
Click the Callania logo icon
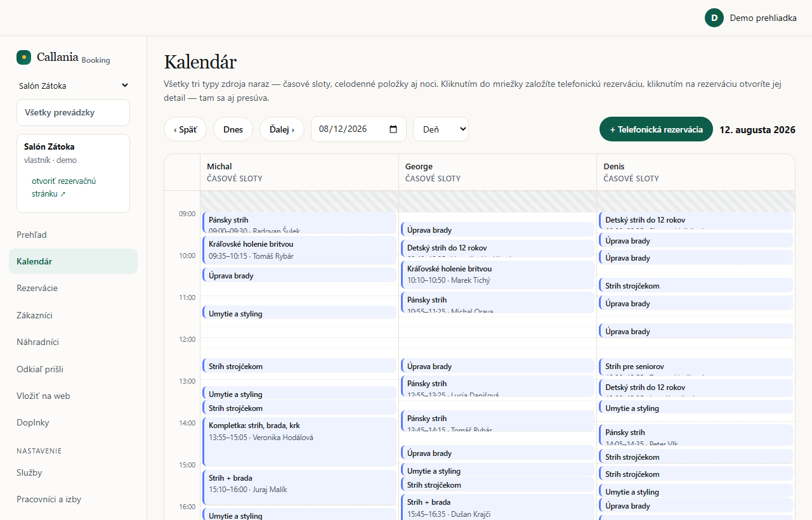pos(23,57)
